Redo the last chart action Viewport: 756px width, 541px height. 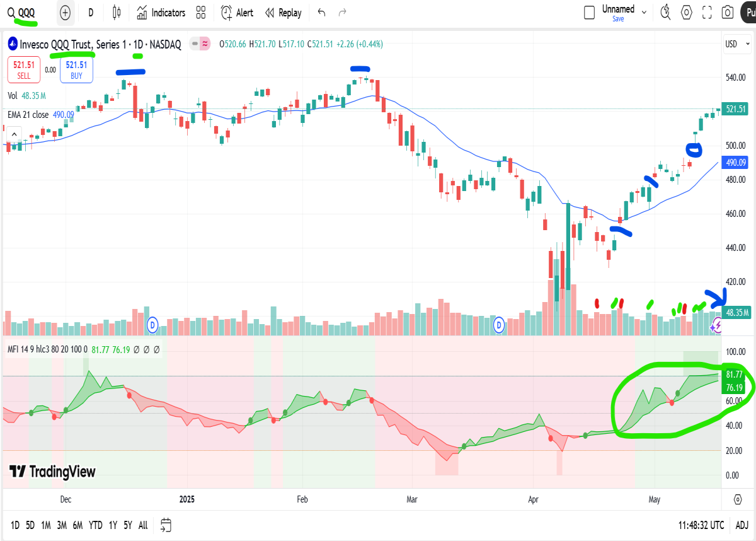pos(343,13)
